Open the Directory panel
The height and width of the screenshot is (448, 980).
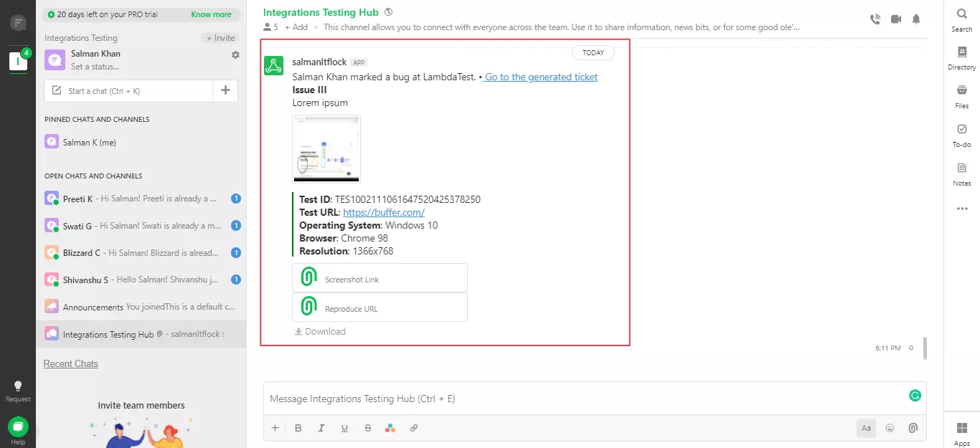pyautogui.click(x=961, y=57)
